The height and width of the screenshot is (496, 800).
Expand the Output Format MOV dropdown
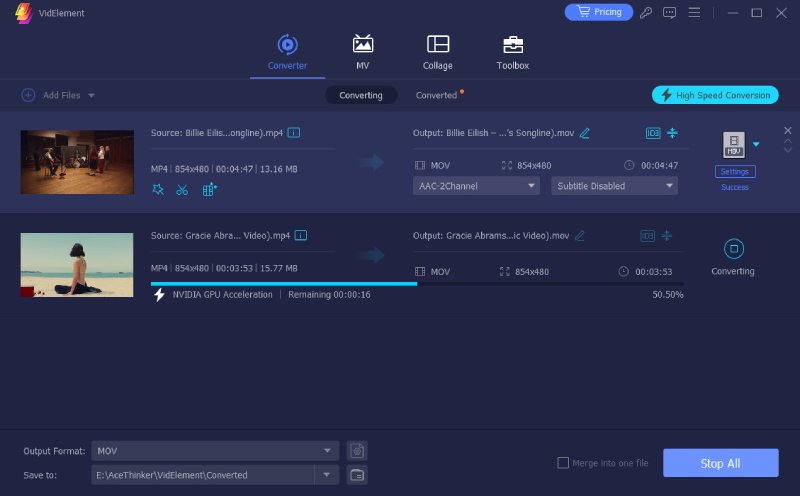tap(215, 451)
